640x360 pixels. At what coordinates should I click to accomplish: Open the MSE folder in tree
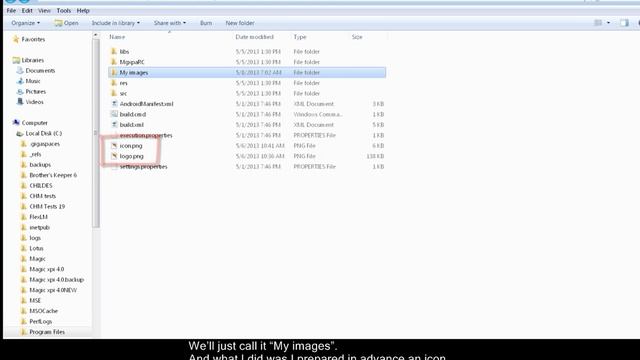point(35,300)
